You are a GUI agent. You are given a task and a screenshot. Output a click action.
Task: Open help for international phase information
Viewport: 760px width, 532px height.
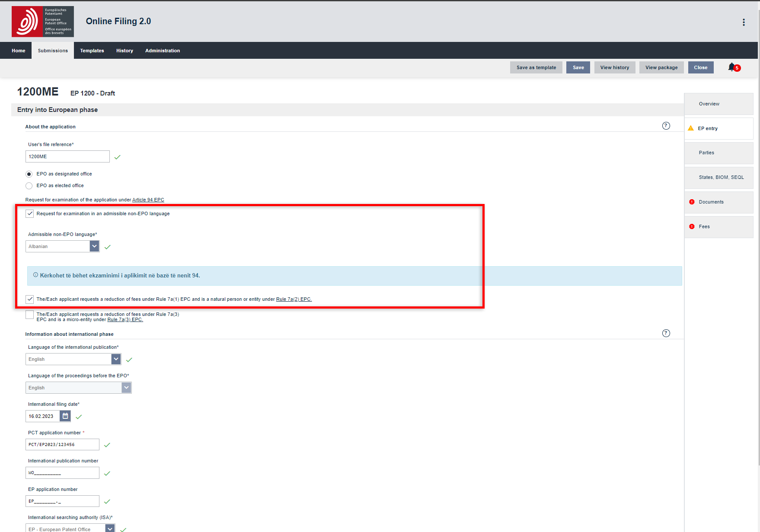666,333
